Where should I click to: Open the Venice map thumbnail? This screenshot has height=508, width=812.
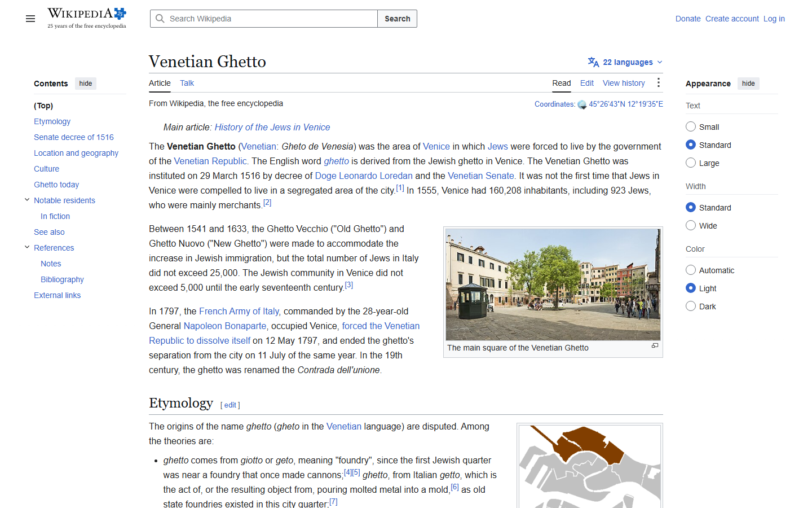point(590,467)
